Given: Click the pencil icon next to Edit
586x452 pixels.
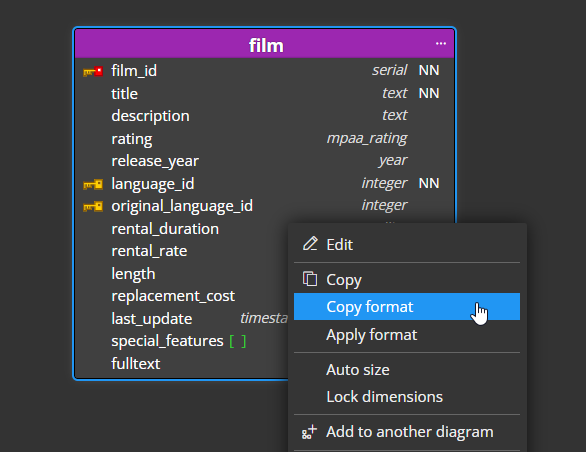Looking at the screenshot, I should pyautogui.click(x=310, y=244).
